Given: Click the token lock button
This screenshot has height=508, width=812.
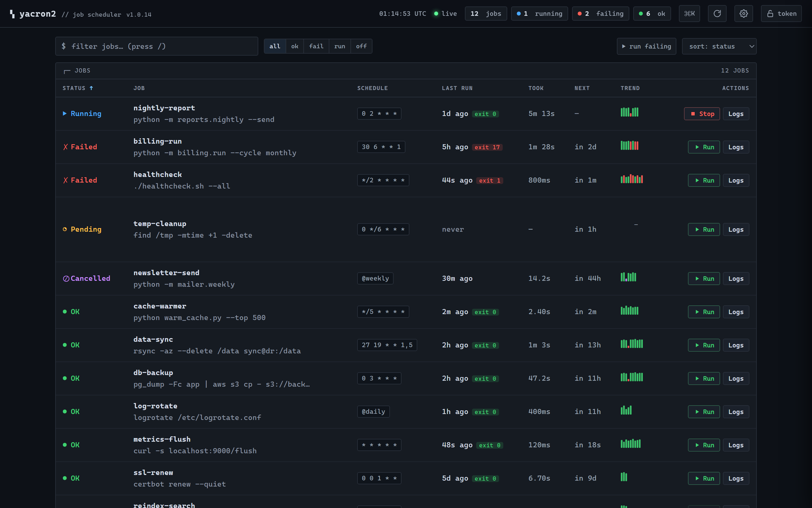Looking at the screenshot, I should pyautogui.click(x=781, y=14).
